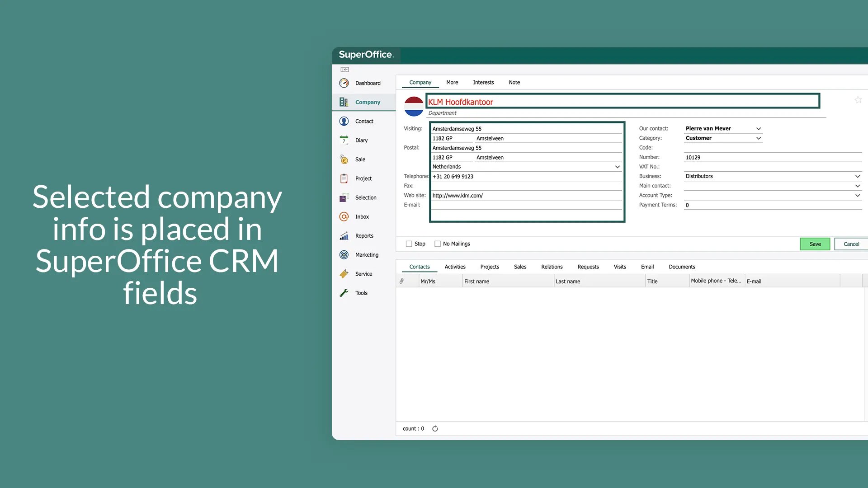This screenshot has width=868, height=488.
Task: Open the Category Customer dropdown
Action: point(759,138)
